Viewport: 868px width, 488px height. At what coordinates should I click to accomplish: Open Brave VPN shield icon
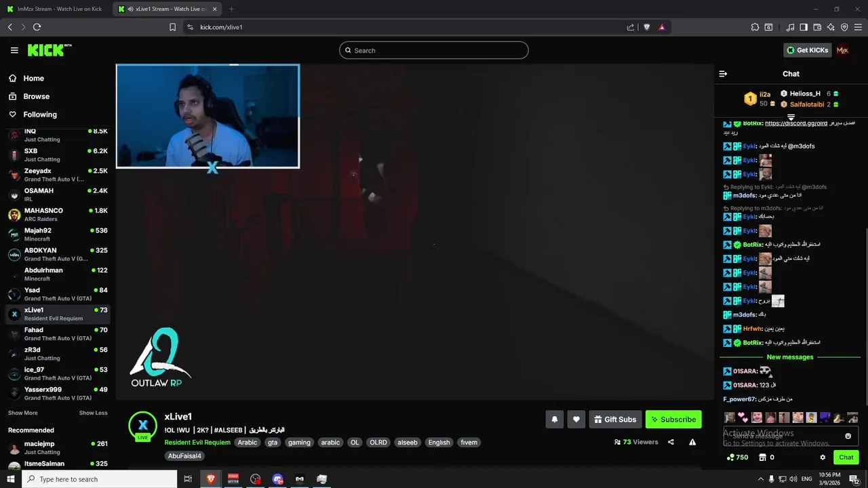pos(844,27)
